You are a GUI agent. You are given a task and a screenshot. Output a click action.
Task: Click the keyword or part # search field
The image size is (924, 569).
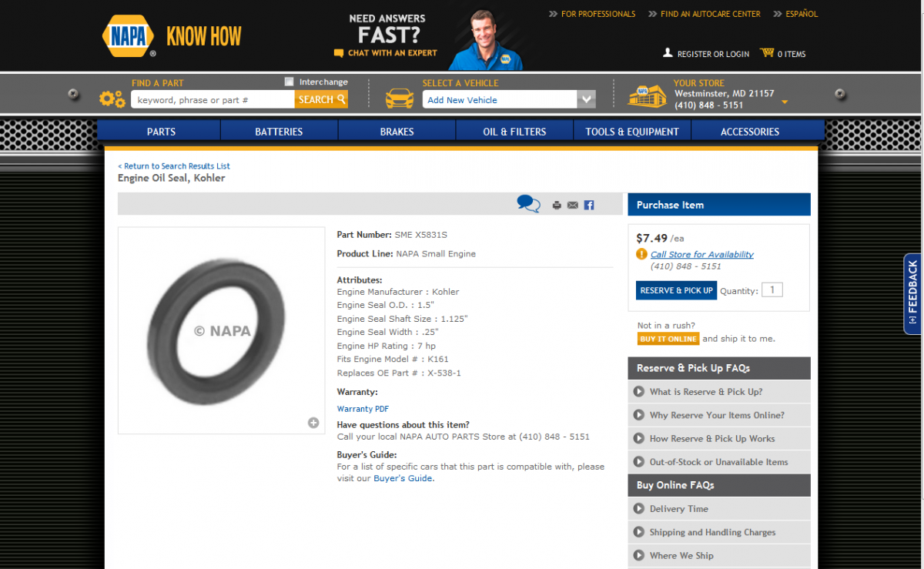(x=213, y=99)
